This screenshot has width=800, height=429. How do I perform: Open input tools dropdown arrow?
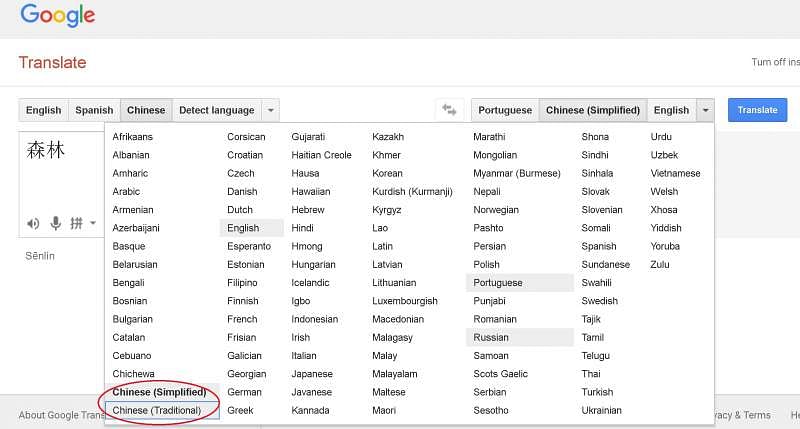93,223
